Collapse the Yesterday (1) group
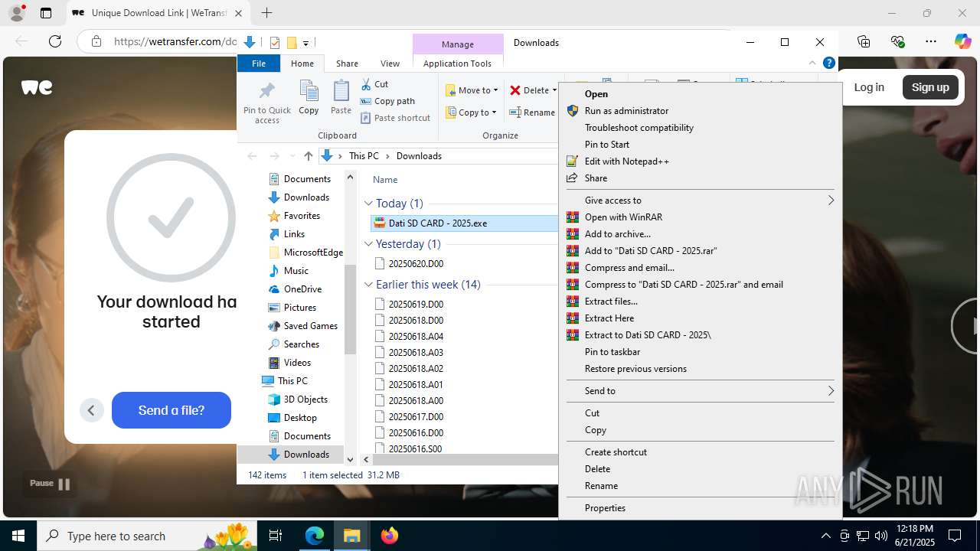 [368, 244]
